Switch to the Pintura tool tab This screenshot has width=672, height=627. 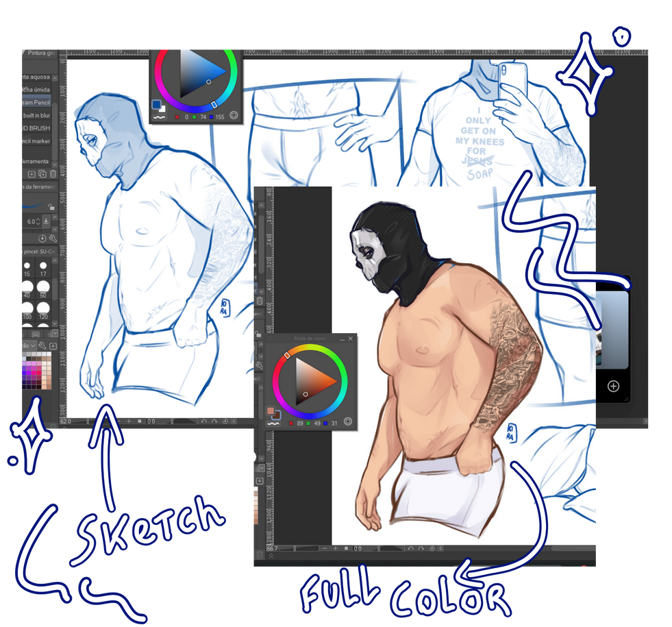[x=41, y=52]
